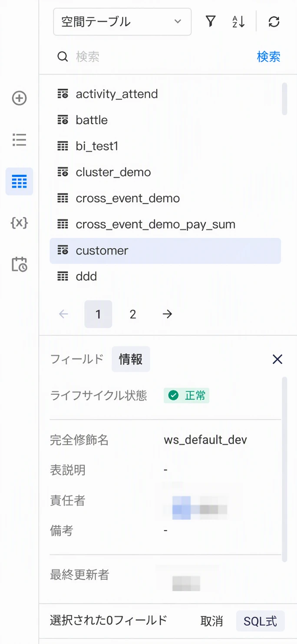Select the customer table row
The image size is (297, 644).
click(165, 250)
